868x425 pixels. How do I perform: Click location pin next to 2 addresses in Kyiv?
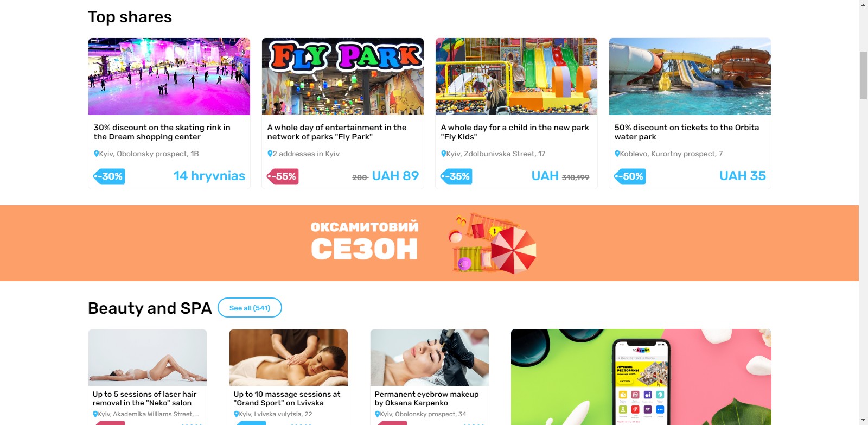pyautogui.click(x=270, y=154)
